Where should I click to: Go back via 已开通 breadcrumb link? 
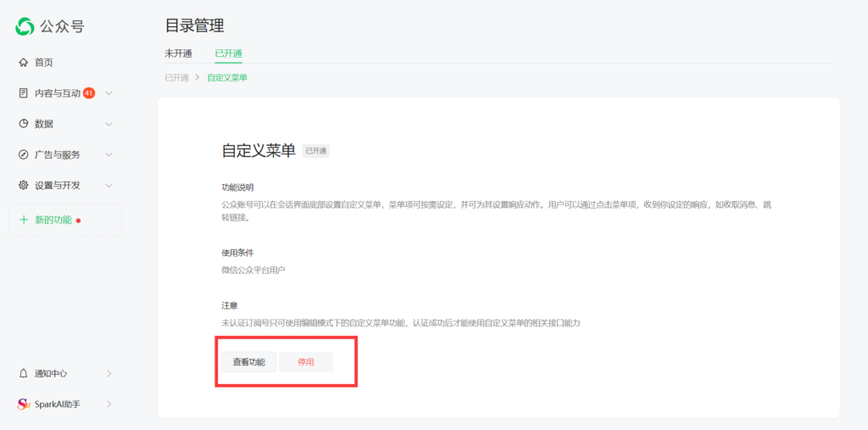pos(176,78)
